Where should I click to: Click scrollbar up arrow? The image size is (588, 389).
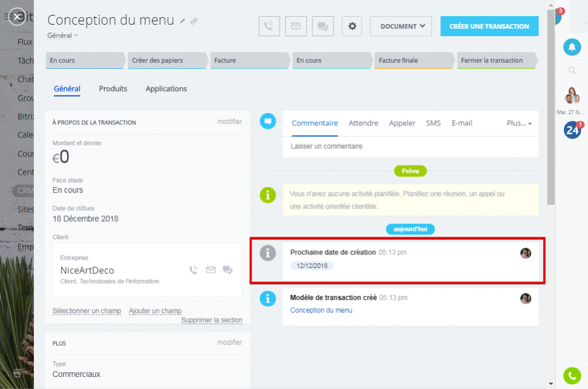point(551,5)
